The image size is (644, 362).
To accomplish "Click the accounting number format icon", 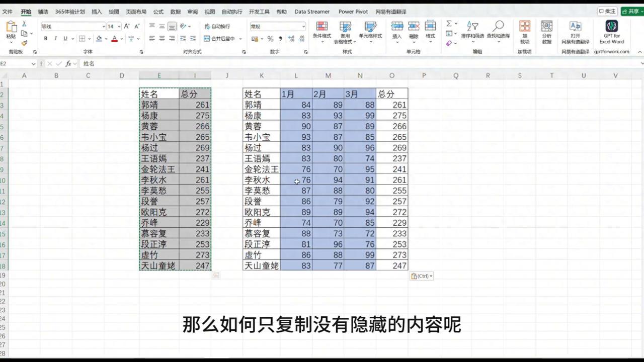I will point(255,39).
